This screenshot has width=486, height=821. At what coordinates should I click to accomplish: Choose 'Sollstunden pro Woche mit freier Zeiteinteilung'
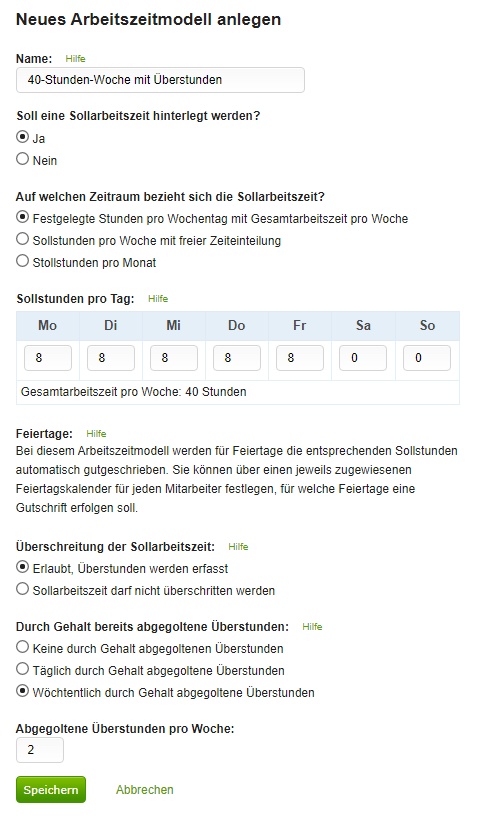(x=23, y=239)
